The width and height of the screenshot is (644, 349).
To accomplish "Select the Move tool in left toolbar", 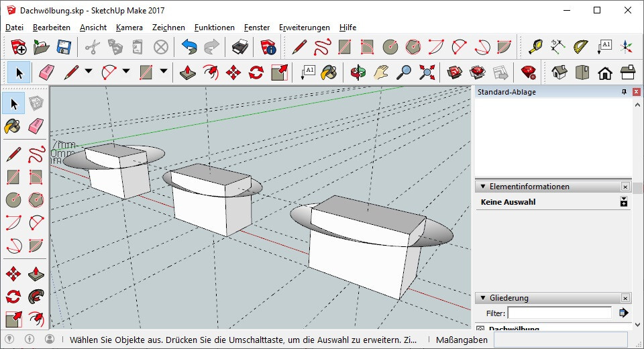I will point(13,273).
